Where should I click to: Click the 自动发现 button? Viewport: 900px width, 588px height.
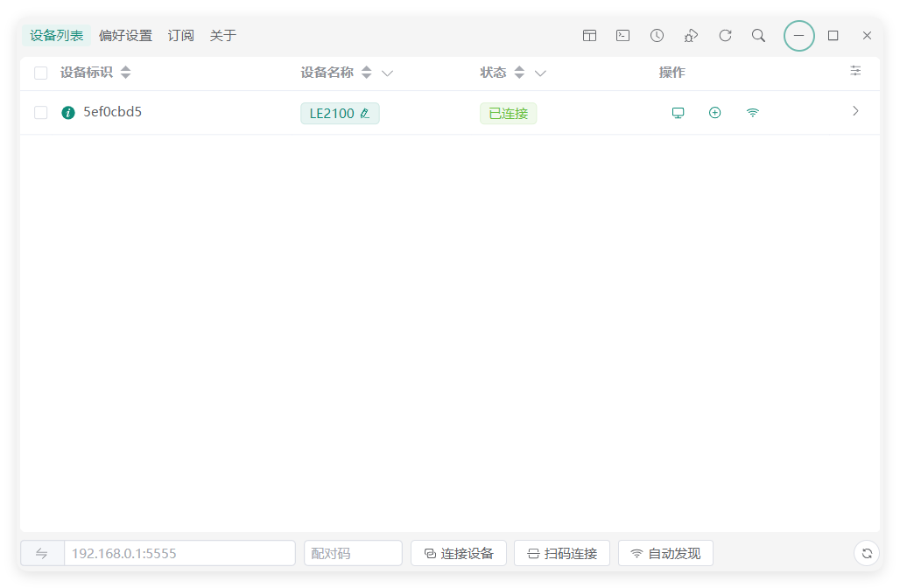pyautogui.click(x=666, y=553)
